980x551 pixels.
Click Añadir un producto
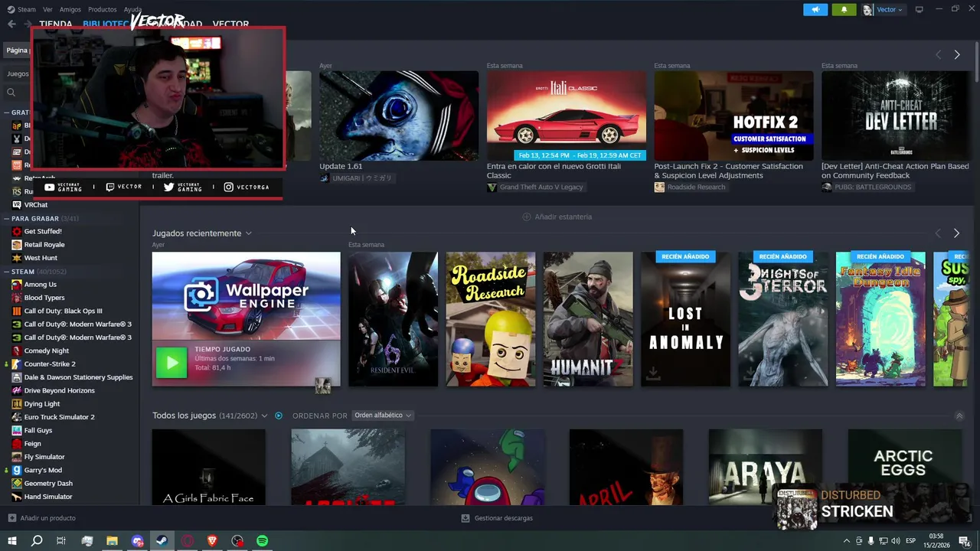click(x=42, y=518)
